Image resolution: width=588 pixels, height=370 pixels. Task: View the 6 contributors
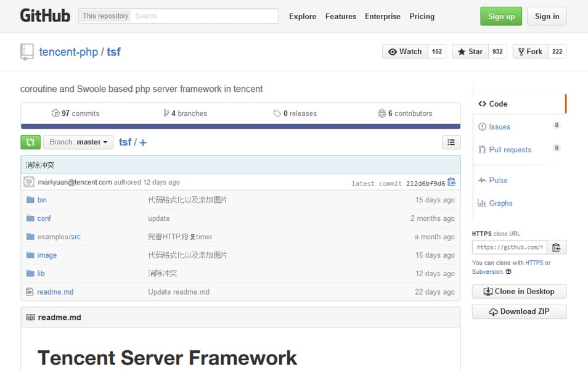[x=405, y=113]
